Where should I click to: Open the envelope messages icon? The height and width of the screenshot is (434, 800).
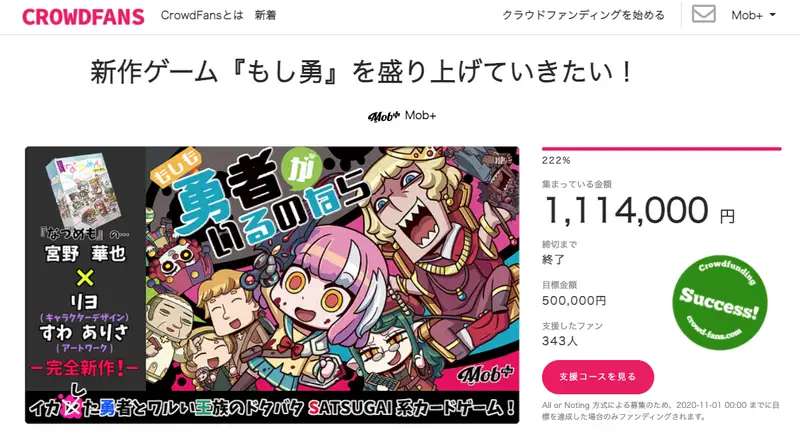click(x=703, y=14)
